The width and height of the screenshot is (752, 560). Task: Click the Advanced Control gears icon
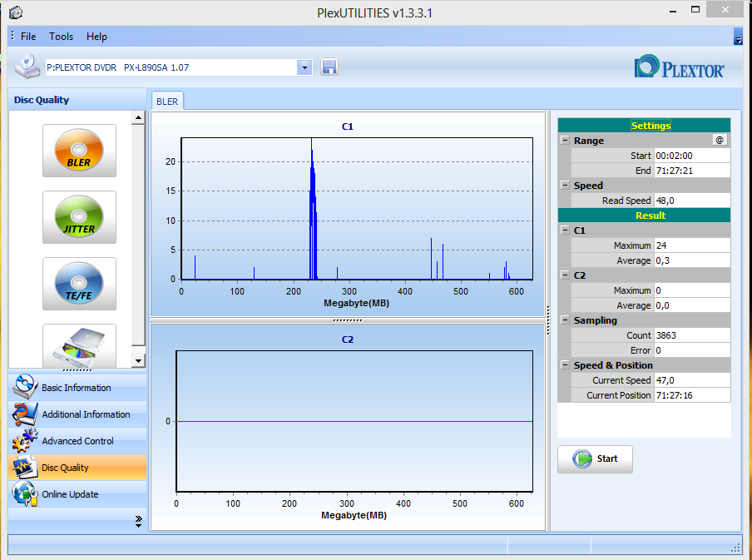pos(25,440)
